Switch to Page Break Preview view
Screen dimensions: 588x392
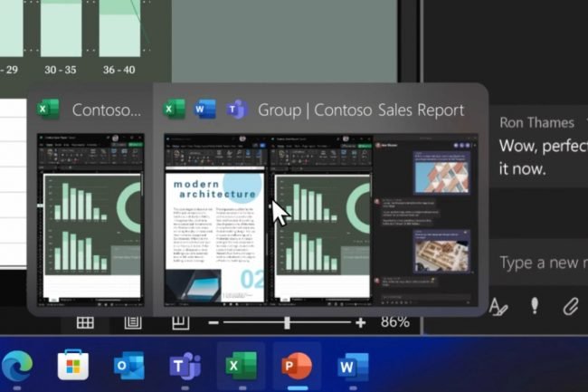[x=180, y=322]
